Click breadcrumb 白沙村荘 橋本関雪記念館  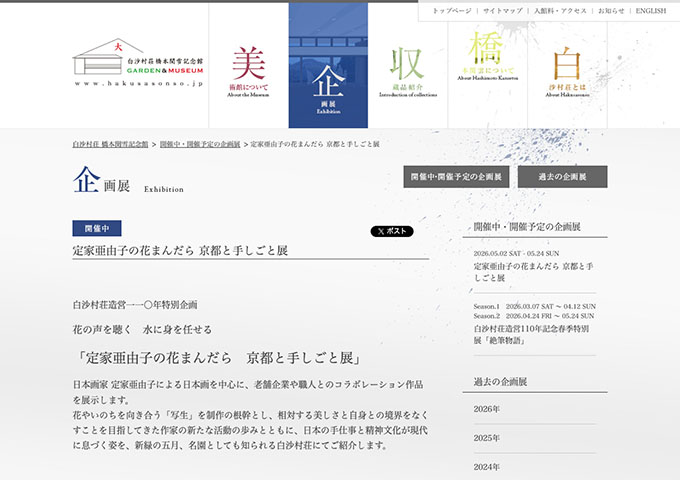coord(110,144)
